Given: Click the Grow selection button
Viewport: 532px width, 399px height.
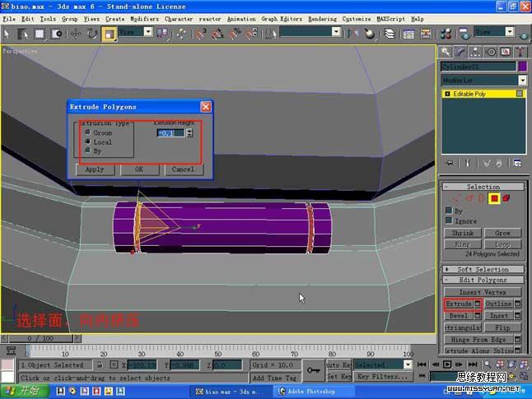Looking at the screenshot, I should tap(502, 233).
